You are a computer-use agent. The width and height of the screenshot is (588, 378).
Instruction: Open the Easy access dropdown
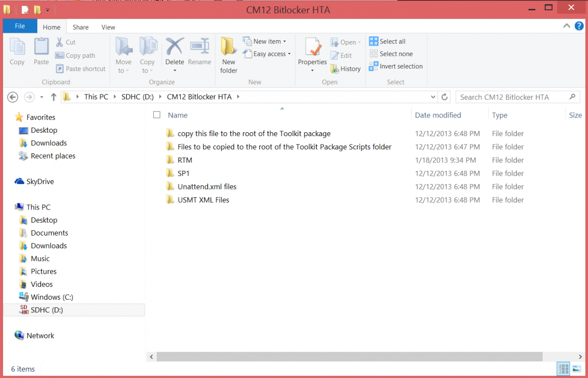click(267, 54)
